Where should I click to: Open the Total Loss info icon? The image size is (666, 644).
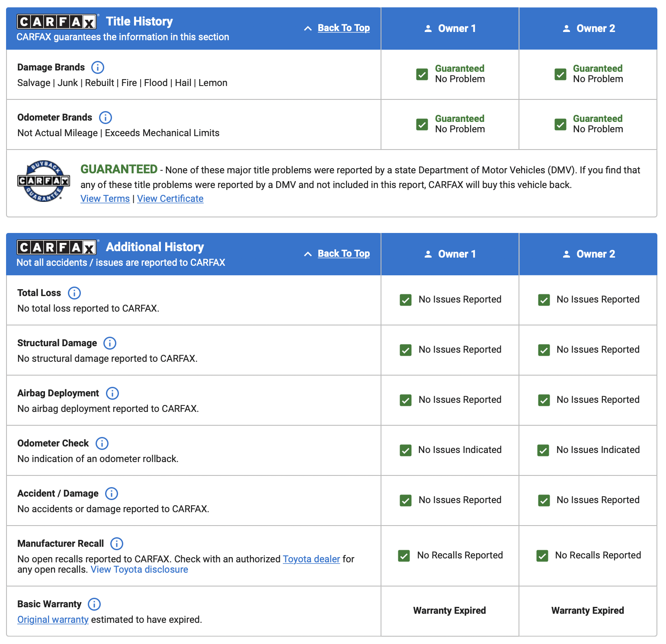(x=74, y=293)
